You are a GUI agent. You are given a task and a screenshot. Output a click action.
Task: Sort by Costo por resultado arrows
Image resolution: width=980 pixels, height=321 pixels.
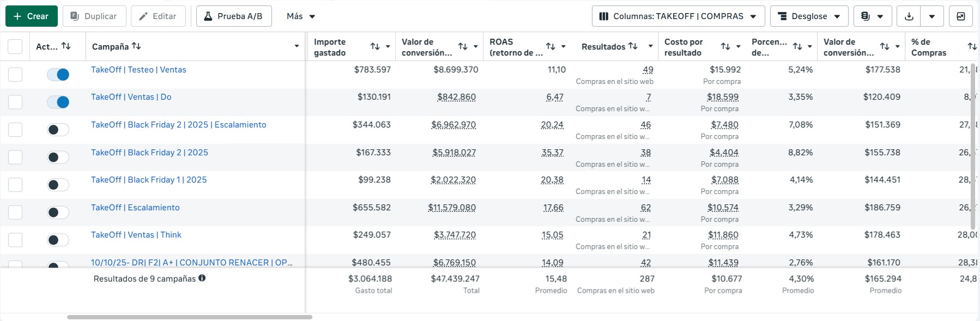tap(725, 47)
